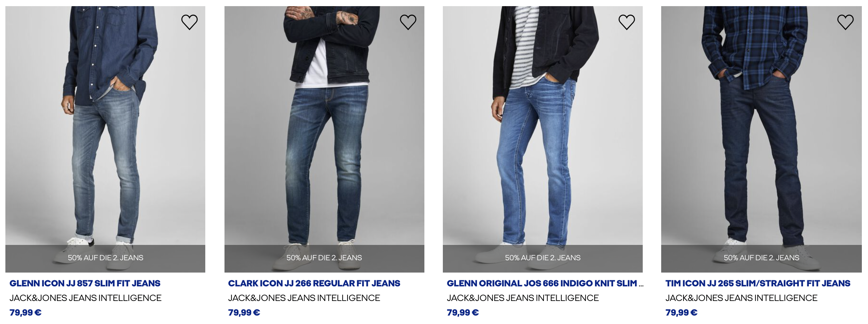Click brand name under Glenn Icon 857 jeans

(x=85, y=298)
